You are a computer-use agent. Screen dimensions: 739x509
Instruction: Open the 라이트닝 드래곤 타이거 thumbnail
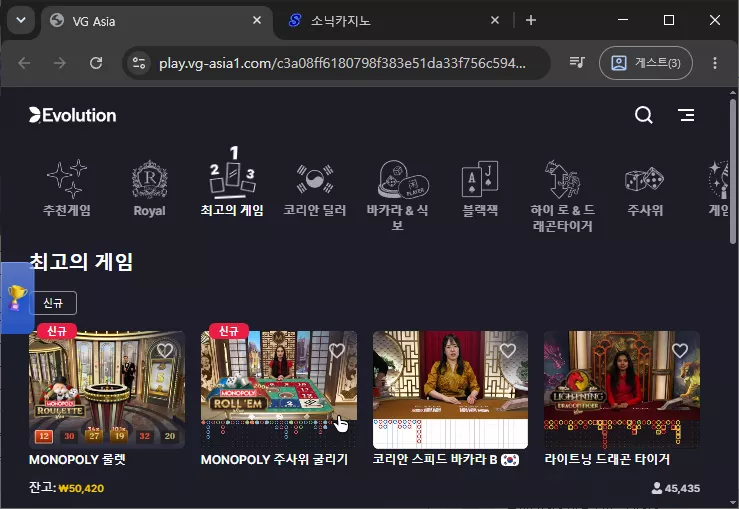point(622,389)
